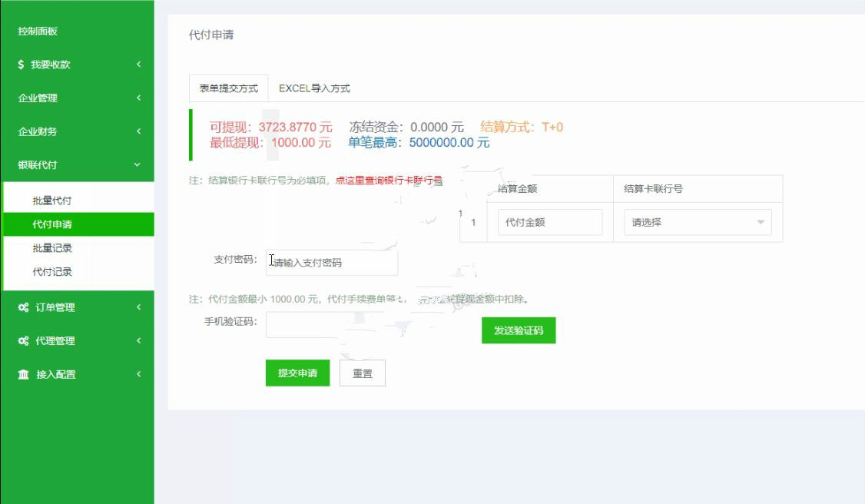This screenshot has width=865, height=504.
Task: Open 控制面板 in the sidebar
Action: click(x=38, y=31)
